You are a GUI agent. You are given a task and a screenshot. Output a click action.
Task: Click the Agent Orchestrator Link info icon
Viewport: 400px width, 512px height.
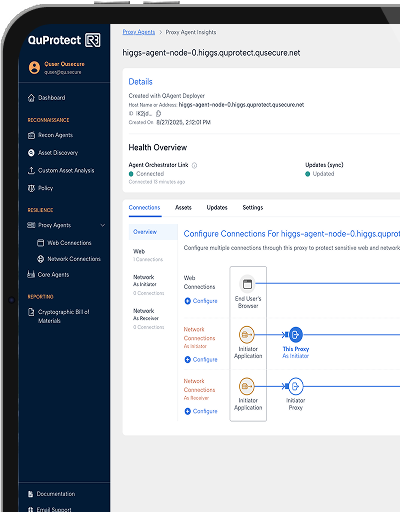(194, 165)
